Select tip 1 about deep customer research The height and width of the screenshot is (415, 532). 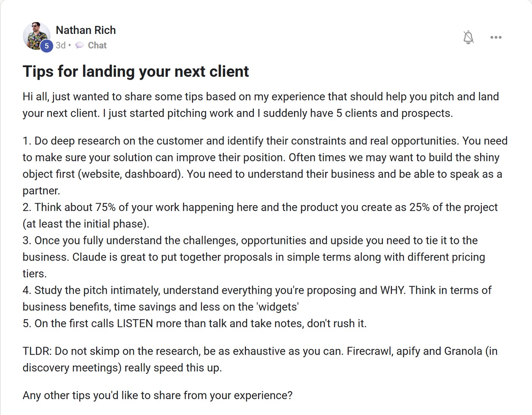click(265, 166)
